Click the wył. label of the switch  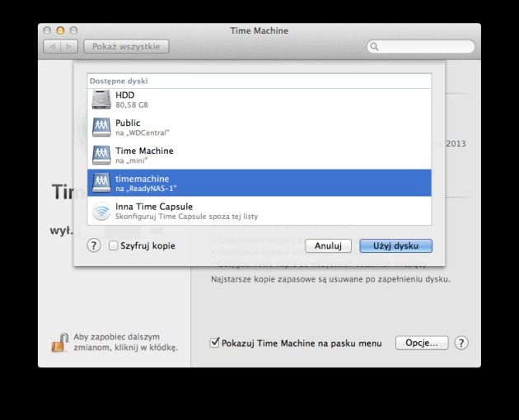[61, 231]
